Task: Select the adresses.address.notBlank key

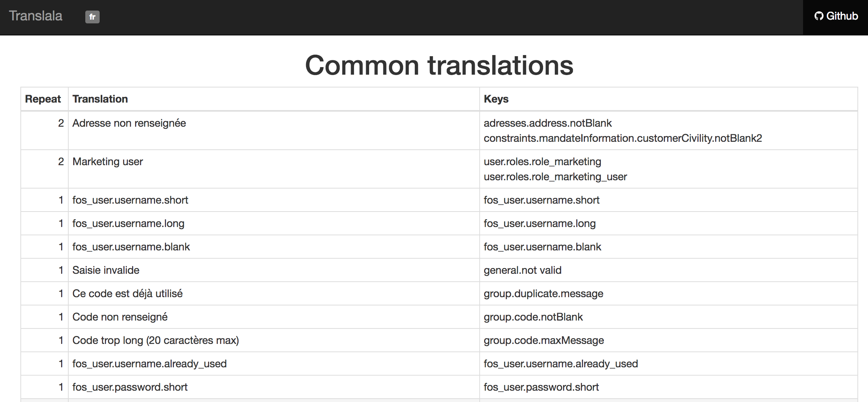Action: [548, 123]
